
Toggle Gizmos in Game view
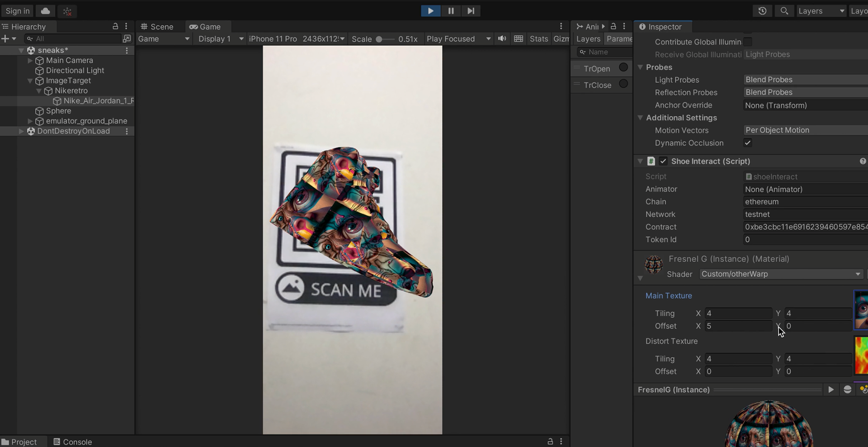pyautogui.click(x=561, y=39)
